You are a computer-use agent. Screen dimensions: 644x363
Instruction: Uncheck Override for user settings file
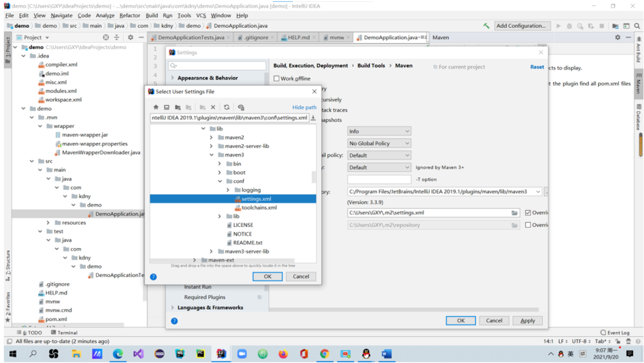point(528,213)
